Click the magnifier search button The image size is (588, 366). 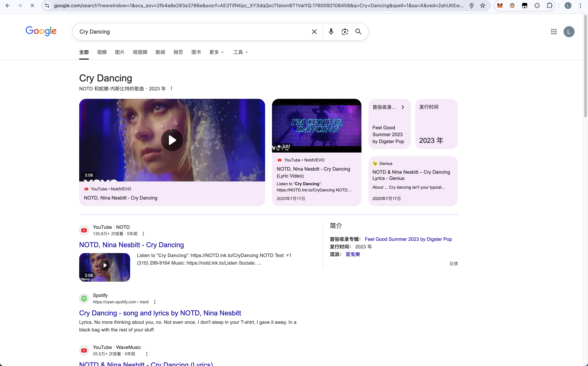pos(358,32)
